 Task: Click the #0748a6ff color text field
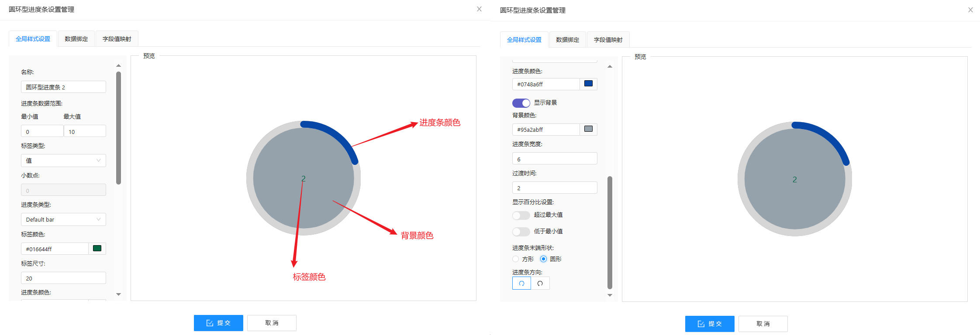(x=546, y=84)
